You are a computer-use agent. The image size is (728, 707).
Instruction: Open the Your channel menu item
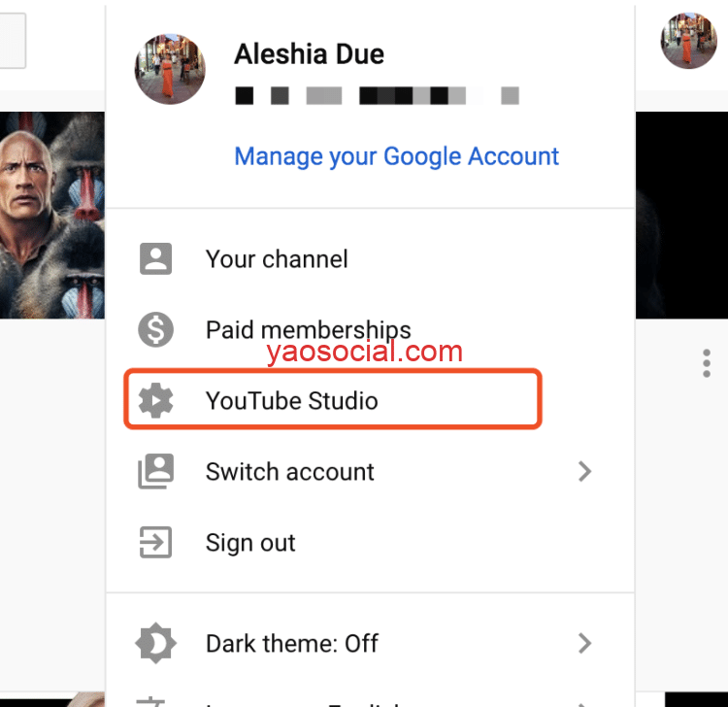[x=370, y=258]
